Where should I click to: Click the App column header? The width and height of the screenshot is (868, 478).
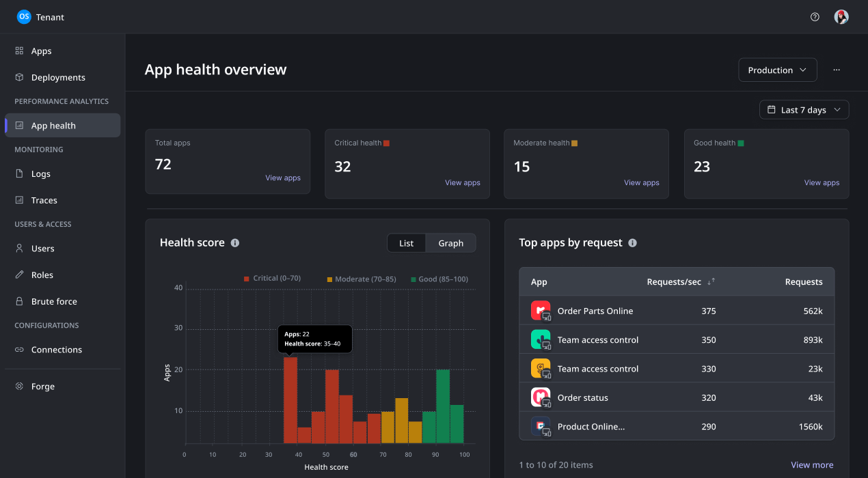(539, 282)
